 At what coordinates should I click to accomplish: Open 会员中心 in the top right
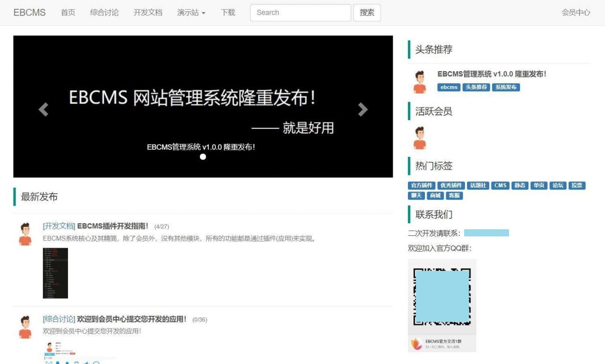click(576, 13)
